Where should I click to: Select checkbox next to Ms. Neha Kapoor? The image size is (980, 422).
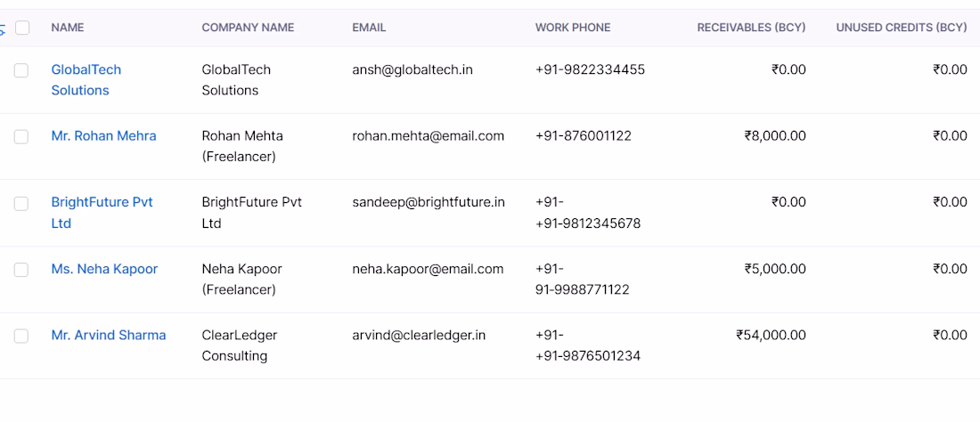(x=21, y=270)
